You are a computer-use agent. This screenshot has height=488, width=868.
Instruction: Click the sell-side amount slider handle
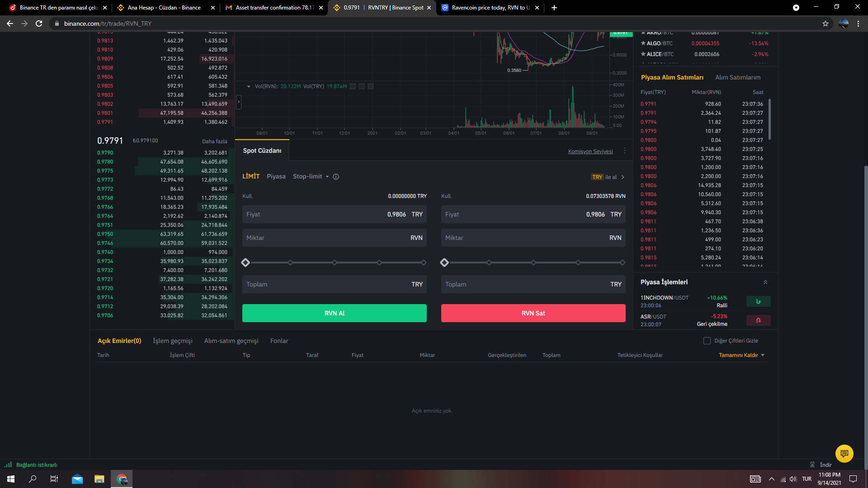(444, 263)
